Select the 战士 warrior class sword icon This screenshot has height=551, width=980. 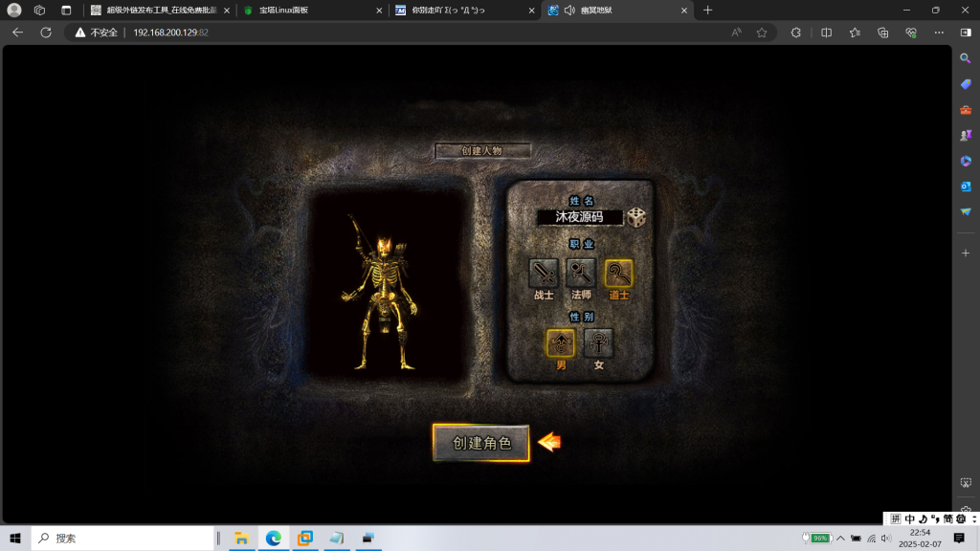tap(544, 274)
